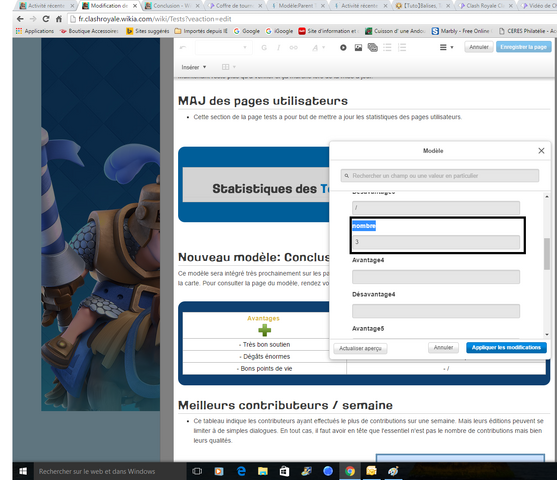Screen dimensions: 557x480
Task: Insert a gallery from toolbar
Action: 373,47
